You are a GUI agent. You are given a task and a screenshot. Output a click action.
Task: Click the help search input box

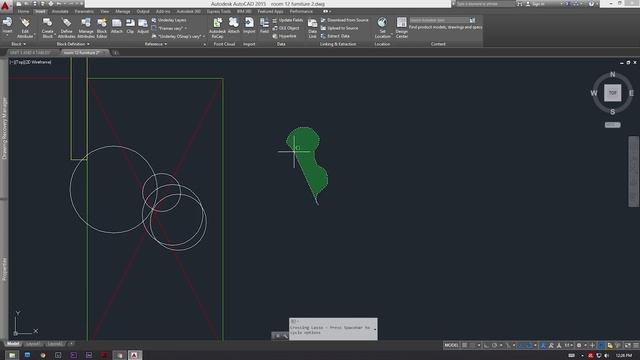[484, 4]
